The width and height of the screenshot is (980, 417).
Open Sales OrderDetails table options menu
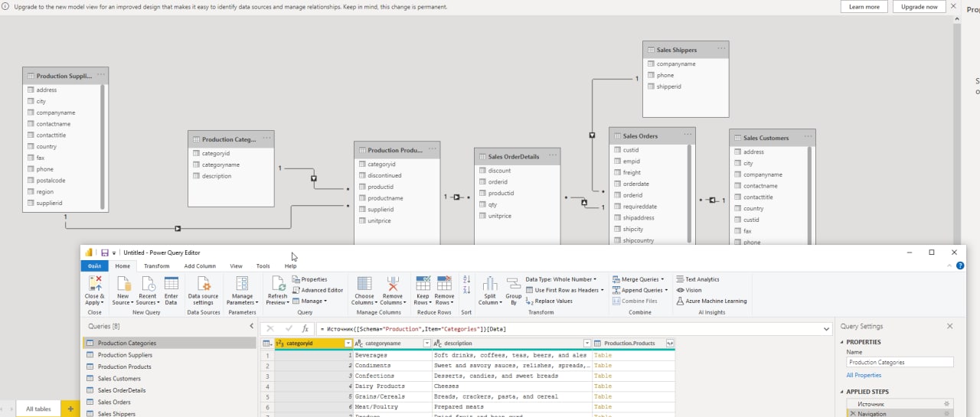point(552,156)
